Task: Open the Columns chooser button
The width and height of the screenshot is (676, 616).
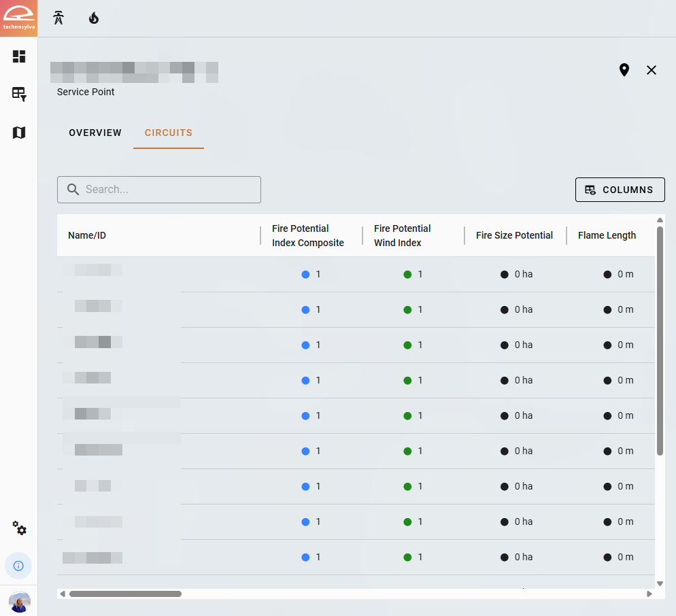Action: [x=620, y=190]
